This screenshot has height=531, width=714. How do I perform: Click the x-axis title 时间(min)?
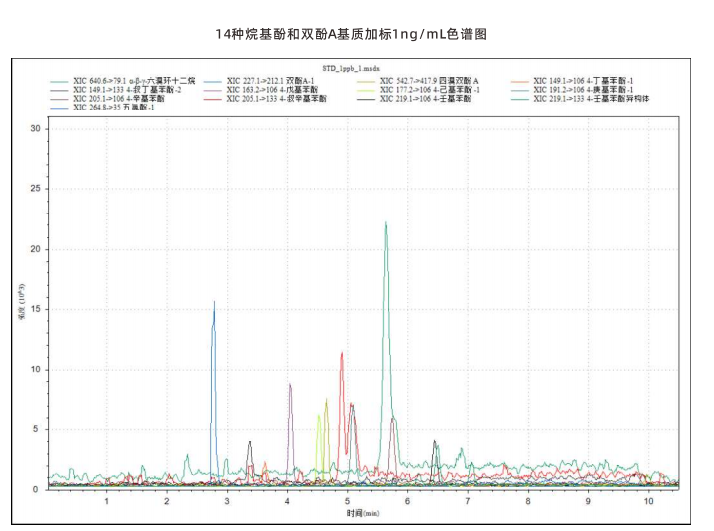pyautogui.click(x=363, y=513)
